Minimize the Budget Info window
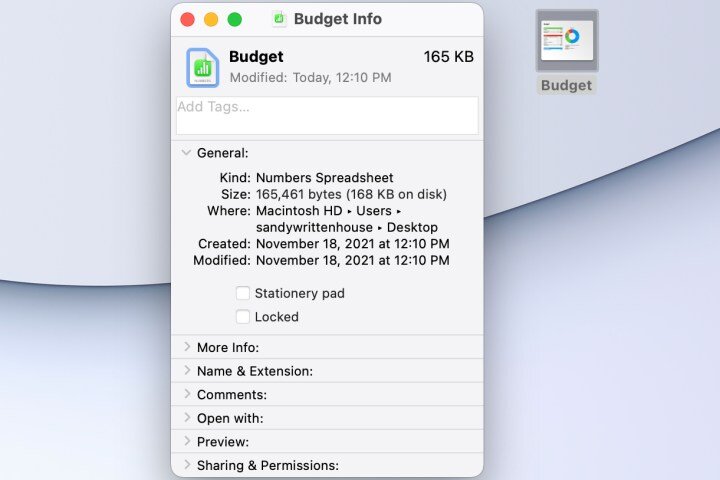The image size is (720, 480). pos(211,19)
